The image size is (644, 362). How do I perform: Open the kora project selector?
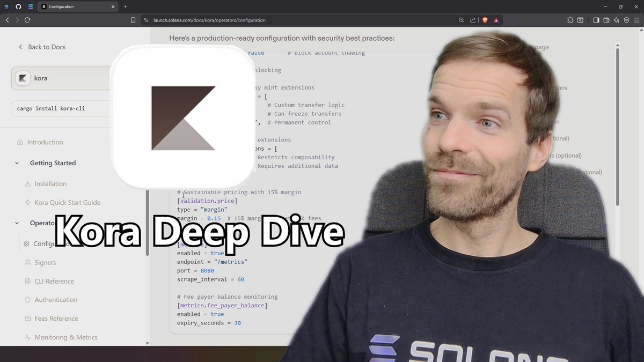(61, 78)
